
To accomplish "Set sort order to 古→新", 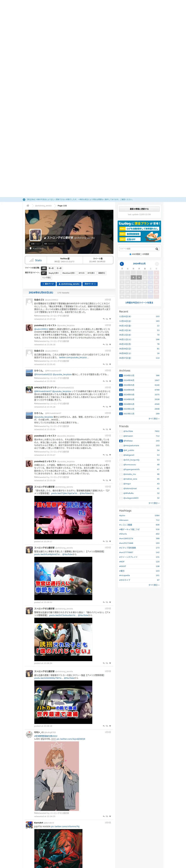I will click(x=59, y=268).
